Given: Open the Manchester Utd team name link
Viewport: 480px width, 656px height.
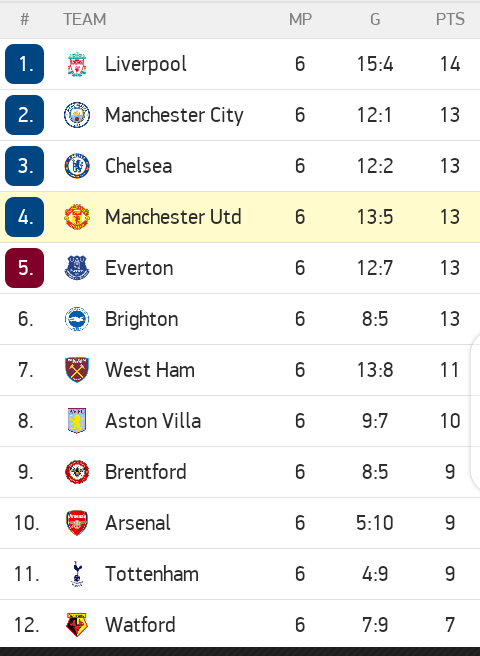Looking at the screenshot, I should [173, 217].
